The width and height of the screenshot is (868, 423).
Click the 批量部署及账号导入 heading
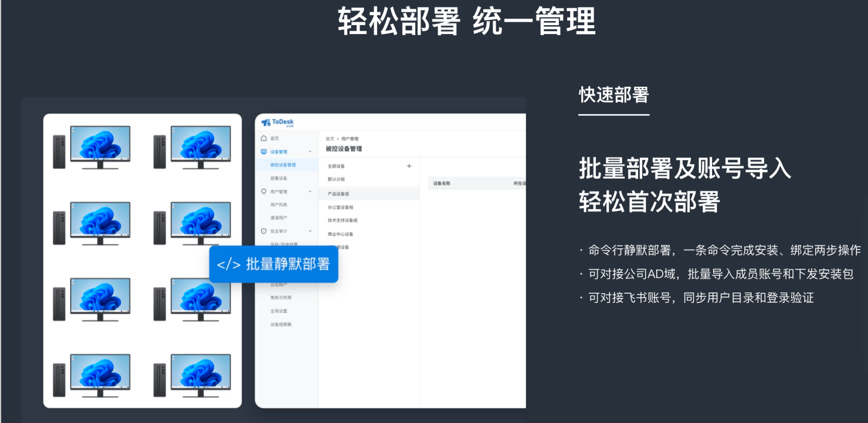click(685, 169)
